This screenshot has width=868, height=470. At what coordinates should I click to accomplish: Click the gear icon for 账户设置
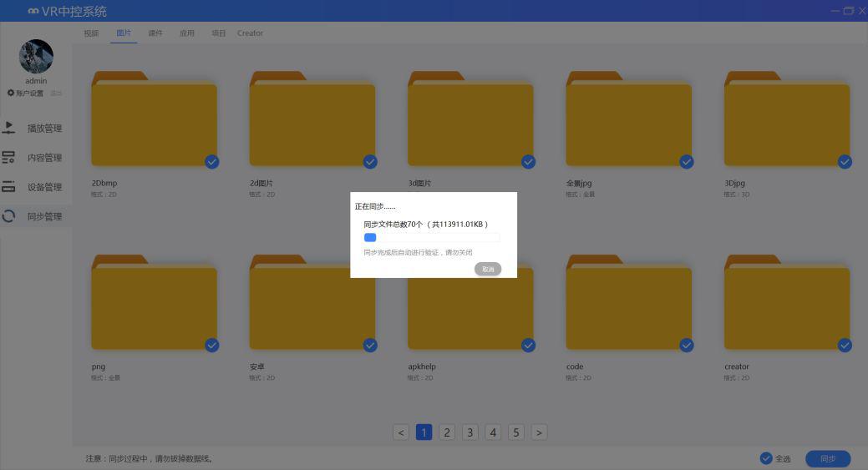tap(11, 93)
